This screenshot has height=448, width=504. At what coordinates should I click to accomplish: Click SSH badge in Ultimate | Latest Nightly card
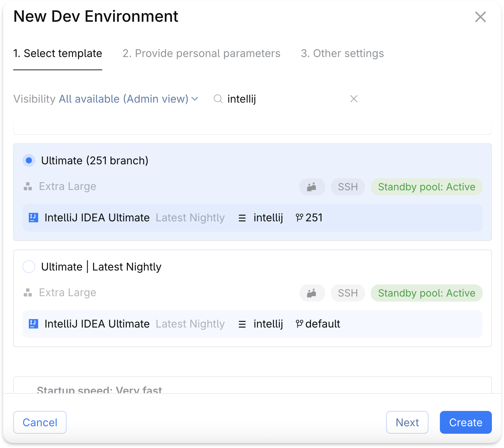coord(348,293)
